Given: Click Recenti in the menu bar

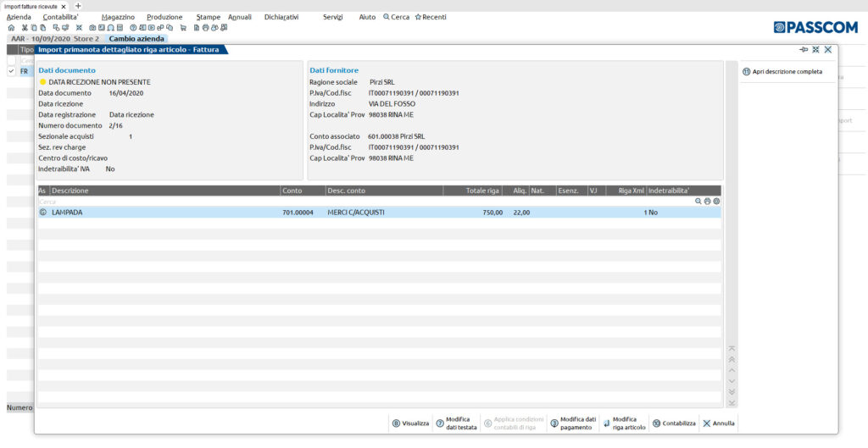Looking at the screenshot, I should click(x=431, y=17).
